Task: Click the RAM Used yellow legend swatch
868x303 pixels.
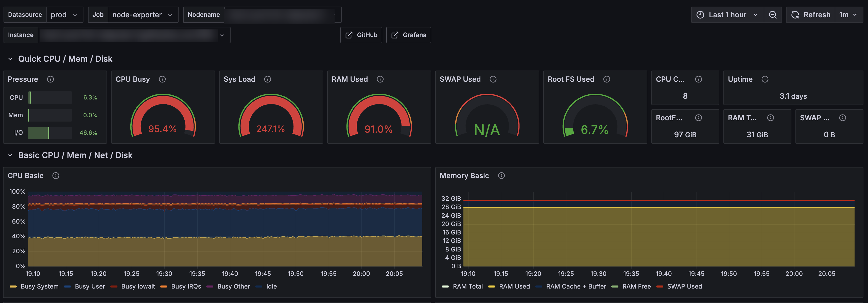Action: pyautogui.click(x=491, y=287)
